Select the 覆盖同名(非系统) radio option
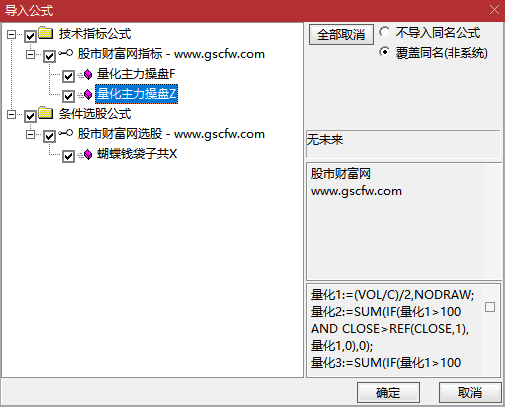505x407 pixels. 385,52
